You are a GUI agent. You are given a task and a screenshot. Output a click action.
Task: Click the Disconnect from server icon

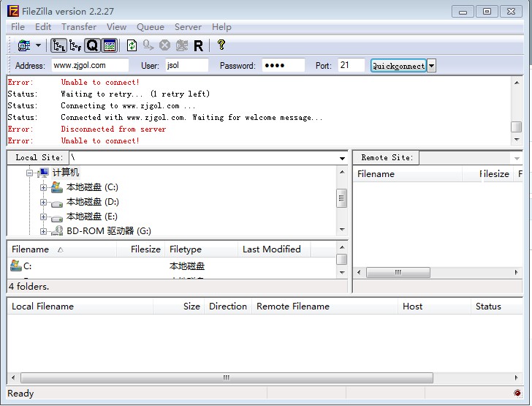182,45
